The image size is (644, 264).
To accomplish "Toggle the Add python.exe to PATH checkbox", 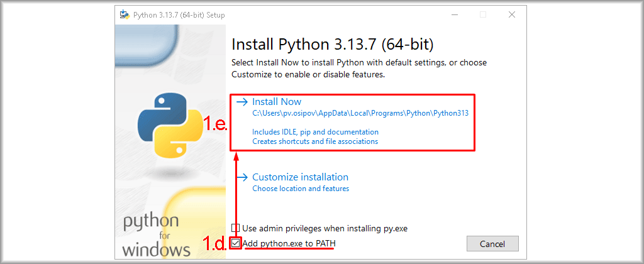I will point(236,243).
